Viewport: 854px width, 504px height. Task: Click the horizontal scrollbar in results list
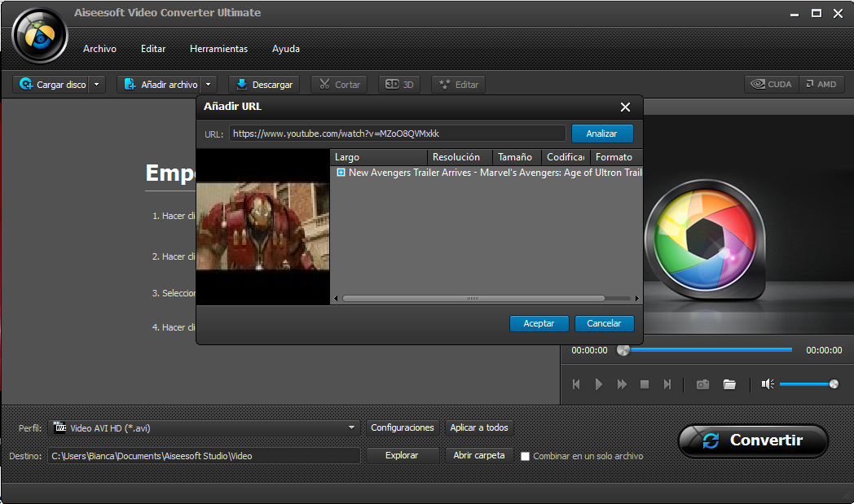[x=473, y=298]
